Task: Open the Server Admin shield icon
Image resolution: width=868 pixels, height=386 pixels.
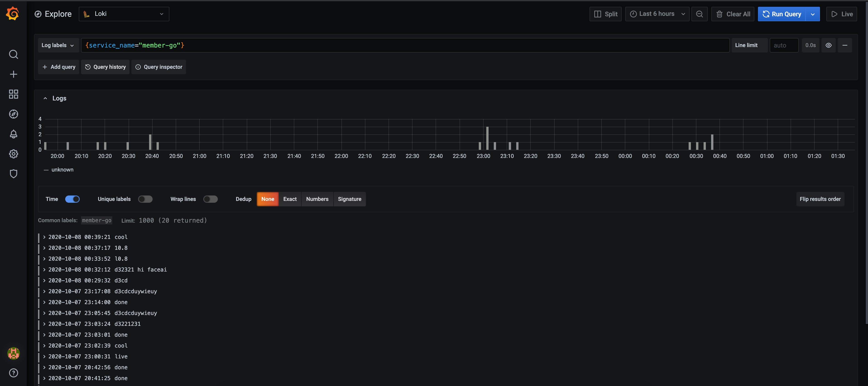Action: pos(14,174)
